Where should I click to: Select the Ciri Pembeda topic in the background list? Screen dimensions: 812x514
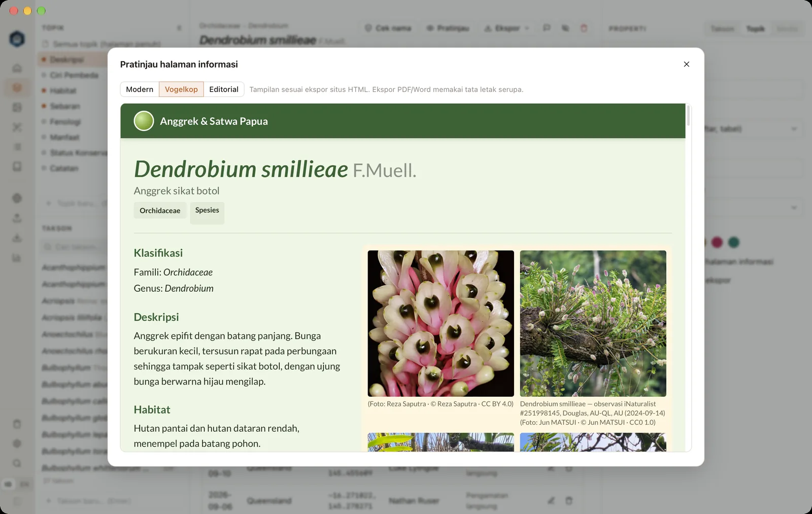click(74, 75)
